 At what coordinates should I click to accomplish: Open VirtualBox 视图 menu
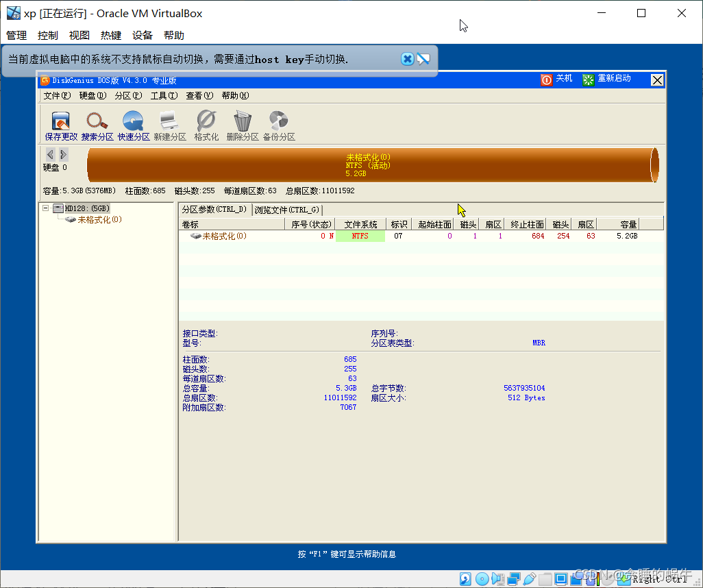[x=79, y=36]
